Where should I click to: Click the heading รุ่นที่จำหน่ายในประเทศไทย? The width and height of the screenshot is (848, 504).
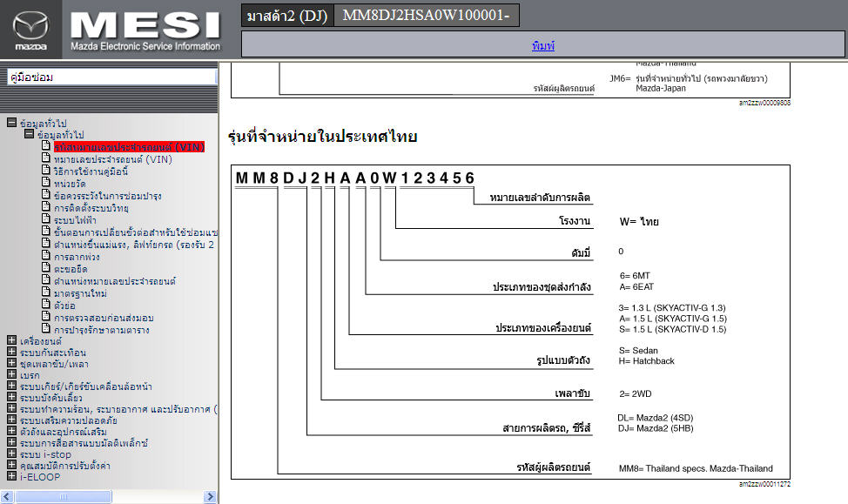point(322,137)
